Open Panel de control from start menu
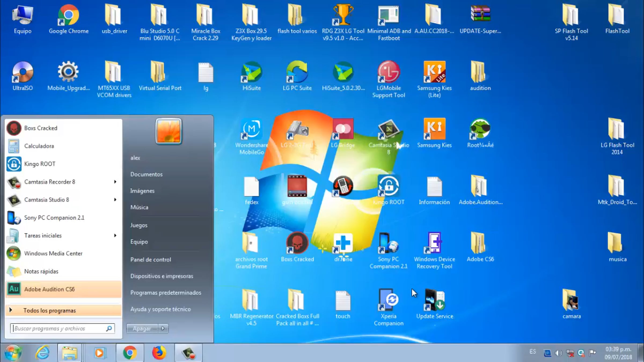This screenshot has width=644, height=362. coord(151,260)
